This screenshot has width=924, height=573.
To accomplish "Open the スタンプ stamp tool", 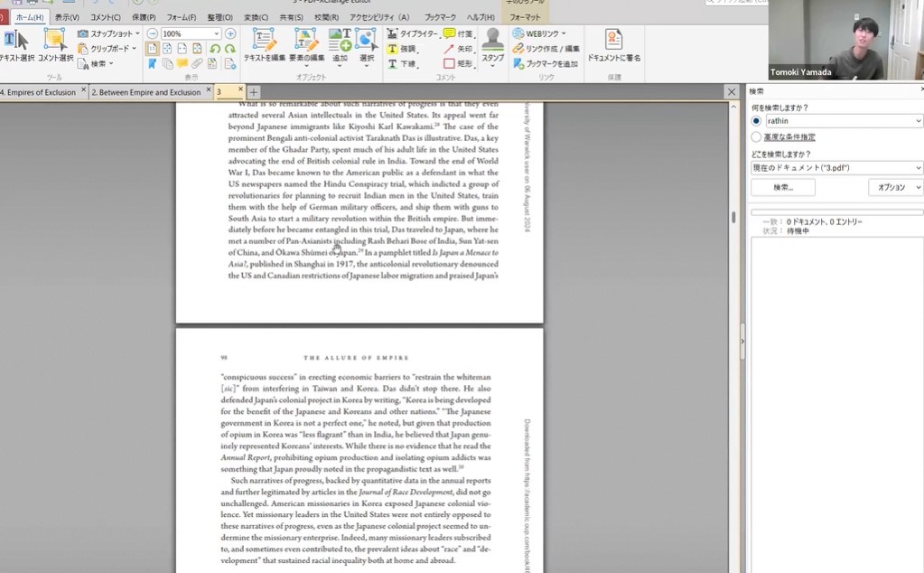I will click(492, 47).
